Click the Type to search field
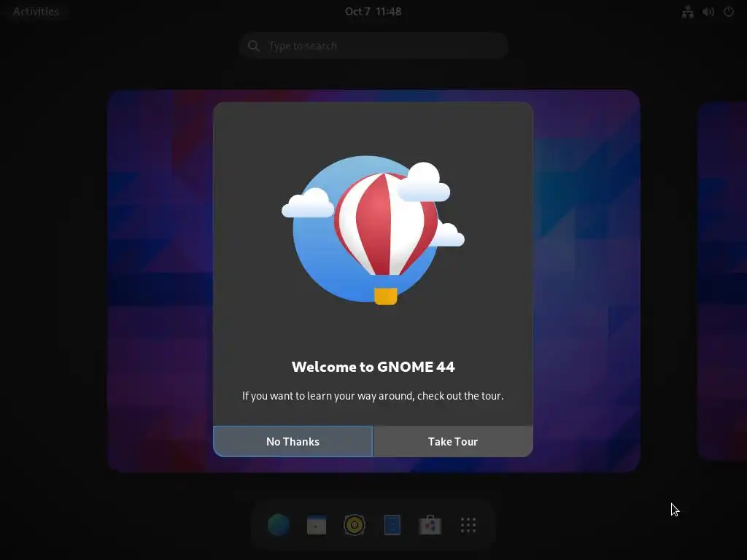The height and width of the screenshot is (560, 747). click(x=373, y=46)
